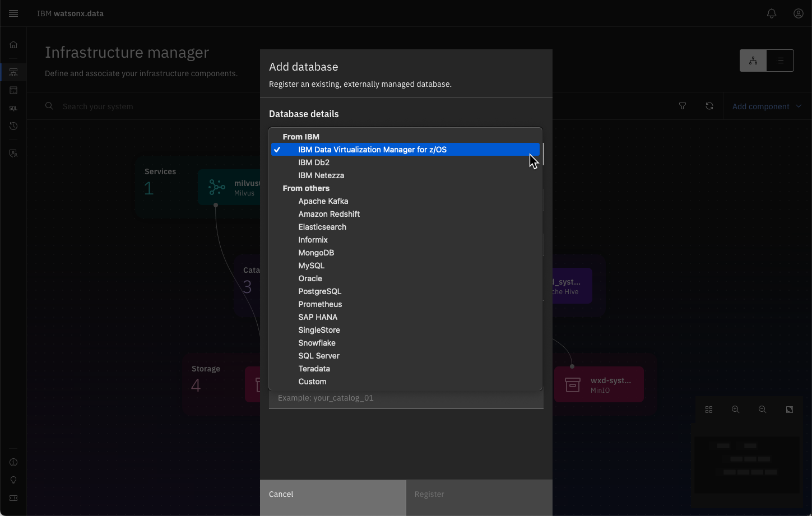The width and height of the screenshot is (812, 516).
Task: Open the hamburger navigation menu
Action: coord(13,13)
